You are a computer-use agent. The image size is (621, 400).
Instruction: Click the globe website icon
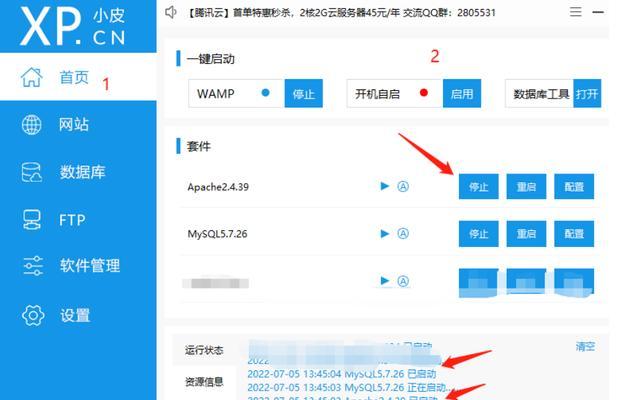[31, 125]
